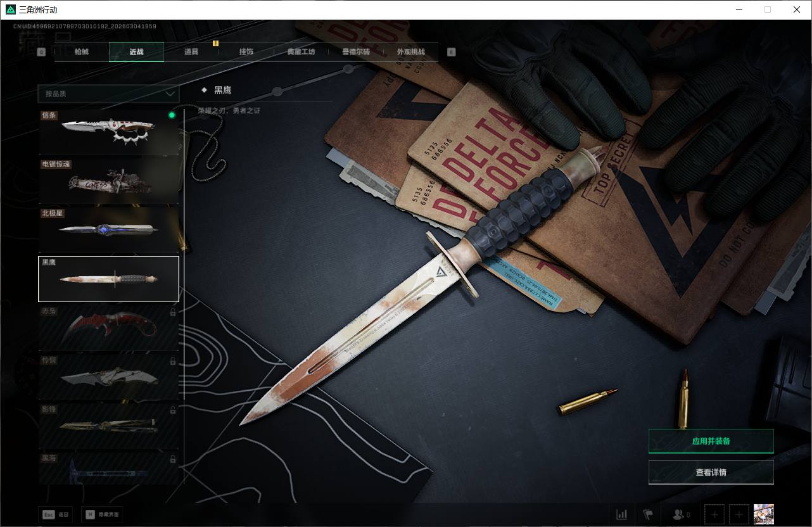The height and width of the screenshot is (527, 812).
Task: Click the lock icon on 影锋
Action: 173,410
